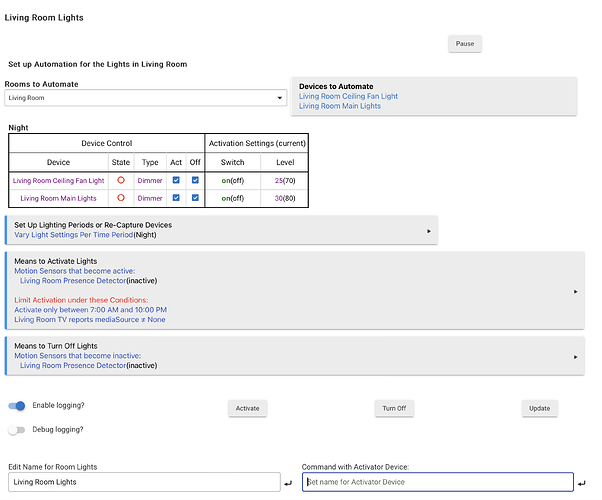Viewport: 602px width, 500px height.
Task: Click Motion Sensors that become inactive
Action: click(78, 356)
